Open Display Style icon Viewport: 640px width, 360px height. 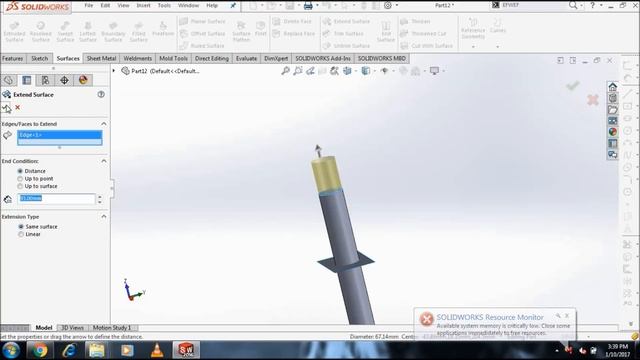pyautogui.click(x=366, y=71)
